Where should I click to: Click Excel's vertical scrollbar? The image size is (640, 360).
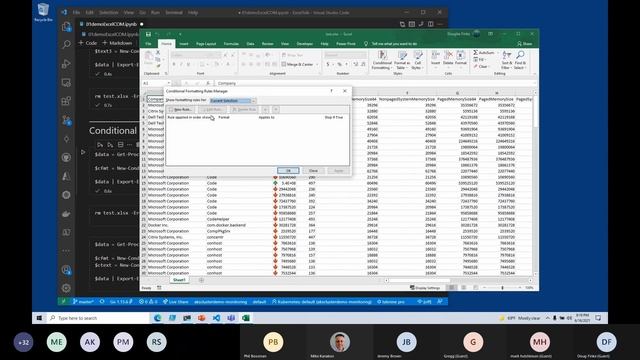coord(535,184)
